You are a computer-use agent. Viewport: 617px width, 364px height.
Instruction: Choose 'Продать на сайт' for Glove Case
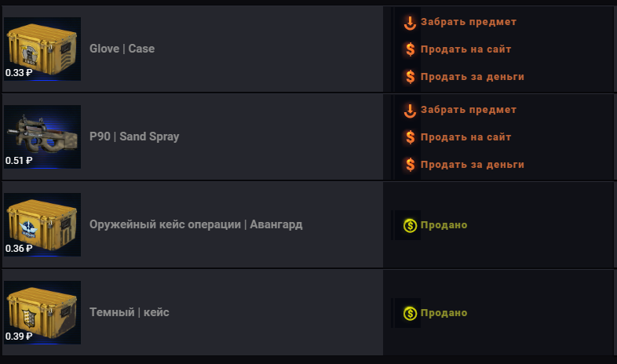click(x=466, y=49)
